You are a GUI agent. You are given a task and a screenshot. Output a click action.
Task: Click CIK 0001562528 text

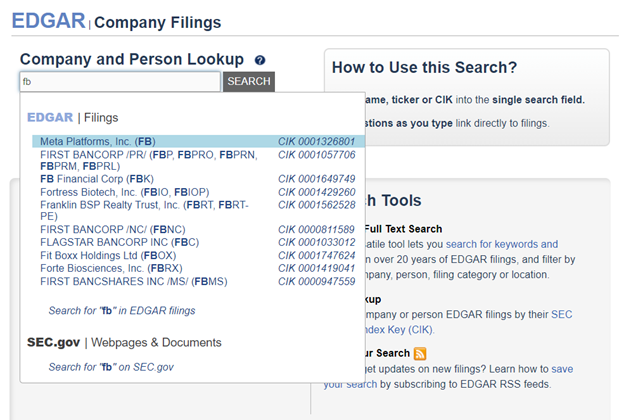click(316, 205)
